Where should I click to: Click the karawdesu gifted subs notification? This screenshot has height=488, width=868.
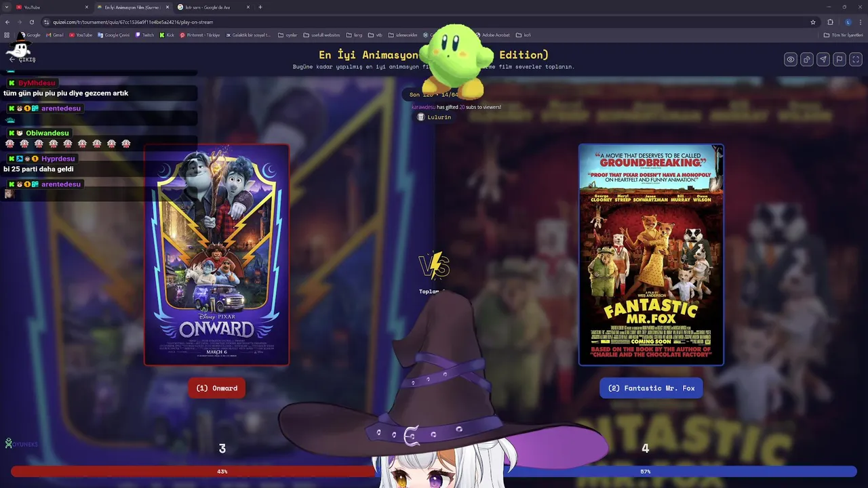456,107
